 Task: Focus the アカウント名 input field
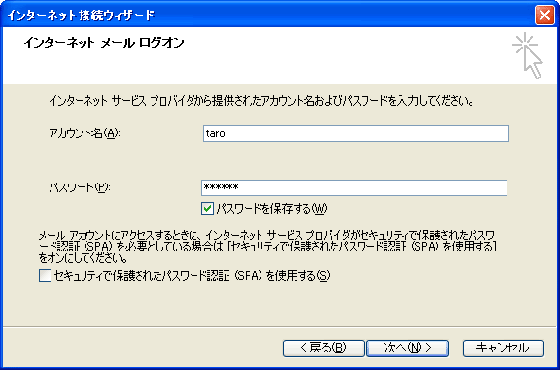coord(356,134)
